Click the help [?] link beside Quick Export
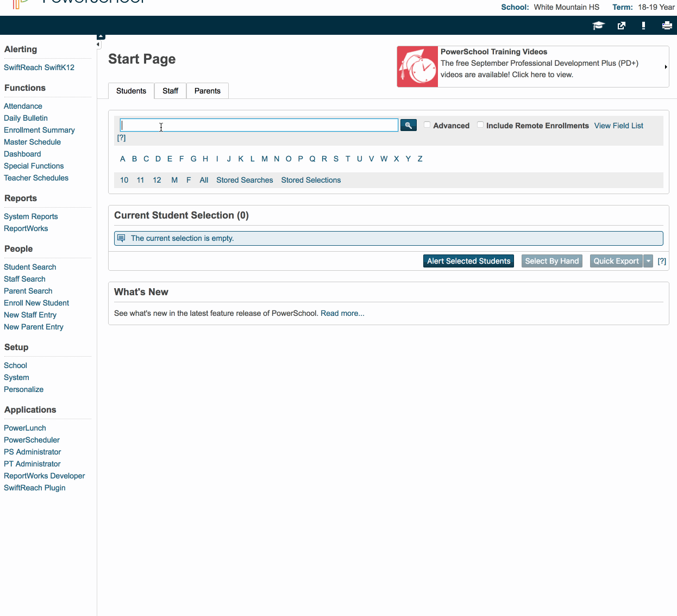The image size is (677, 616). pos(662,261)
